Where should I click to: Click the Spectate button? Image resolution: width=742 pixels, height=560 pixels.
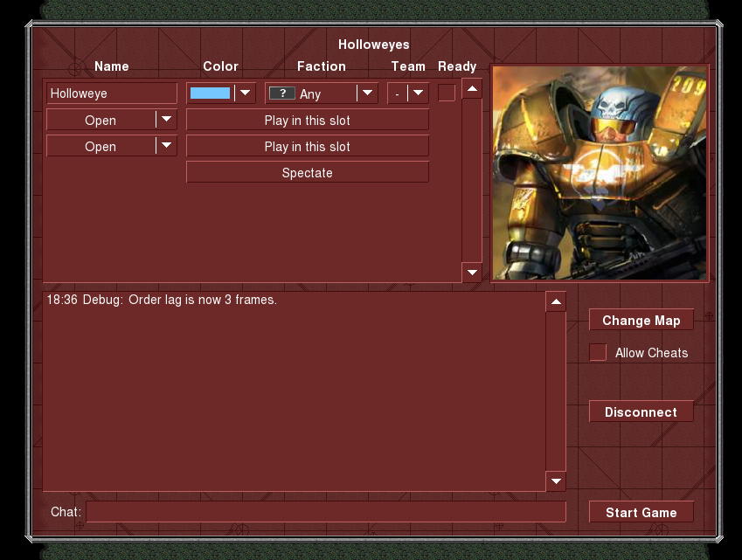pos(308,173)
